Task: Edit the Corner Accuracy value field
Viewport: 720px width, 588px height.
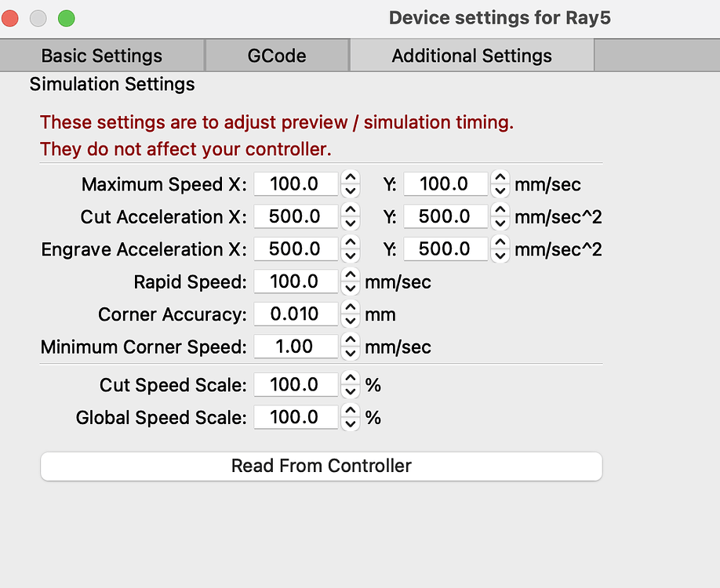Action: pos(296,314)
